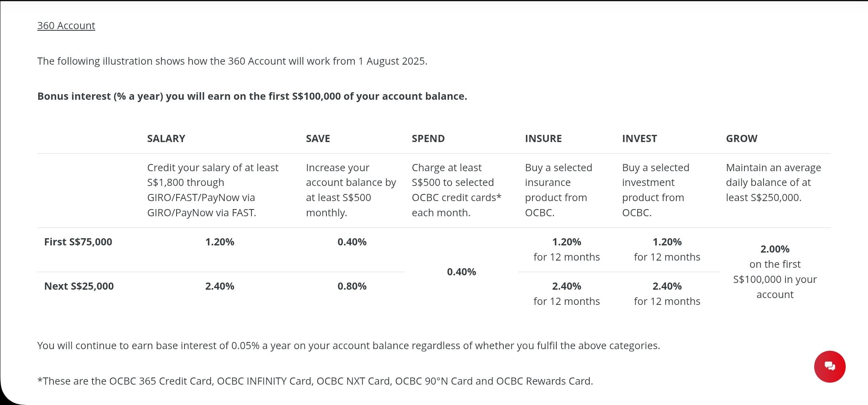Select the bonus interest heading text

point(252,96)
